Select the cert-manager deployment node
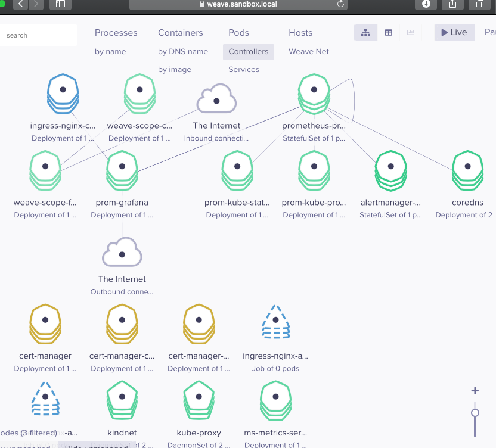Image resolution: width=496 pixels, height=448 pixels. click(x=45, y=323)
